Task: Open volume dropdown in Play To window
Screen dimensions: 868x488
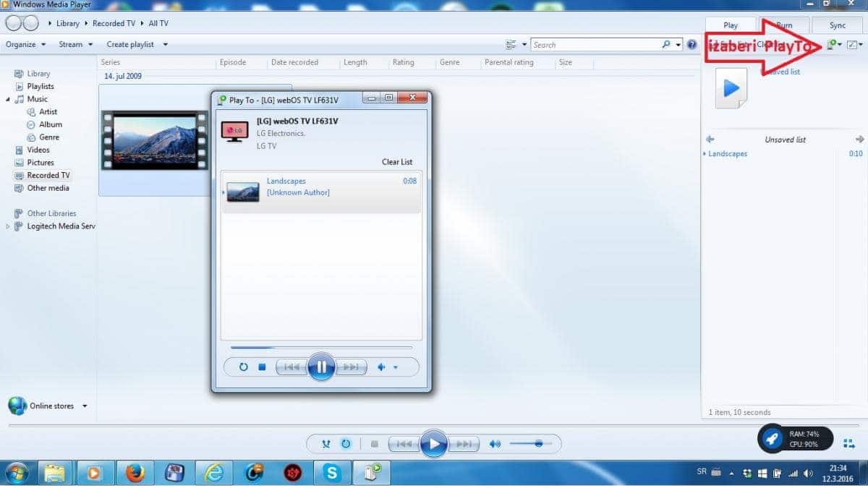Action: pyautogui.click(x=395, y=367)
